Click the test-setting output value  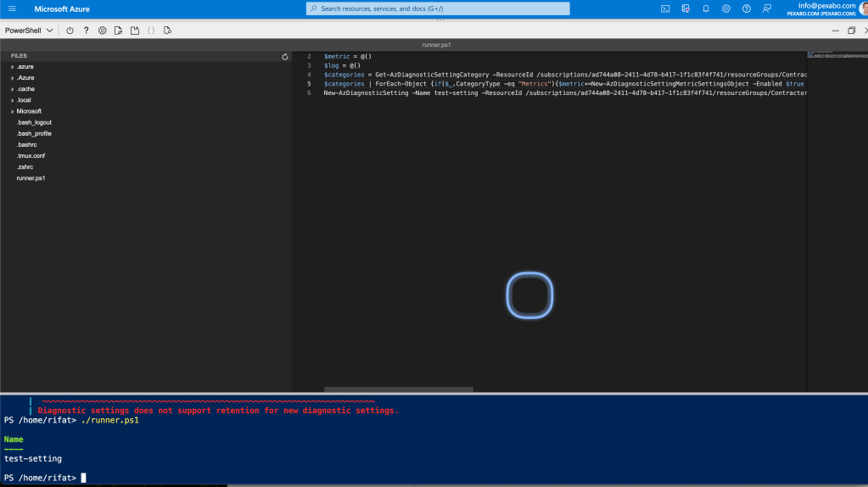click(32, 459)
